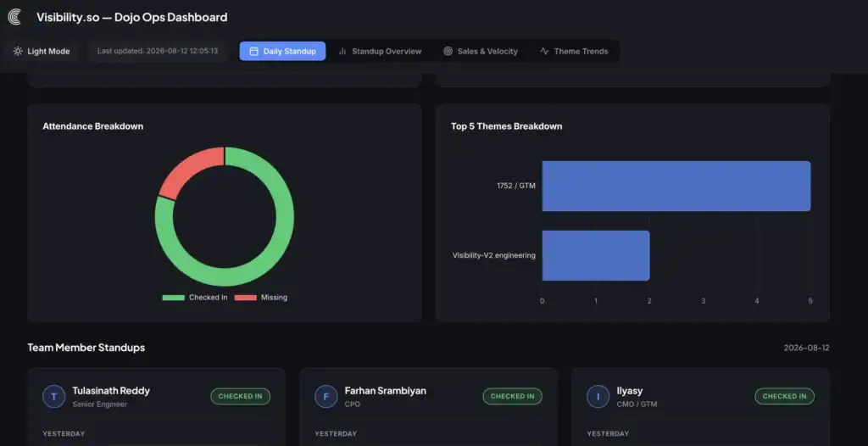Click Farhan Srambiyan's F avatar
Image resolution: width=868 pixels, height=446 pixels.
coord(326,396)
